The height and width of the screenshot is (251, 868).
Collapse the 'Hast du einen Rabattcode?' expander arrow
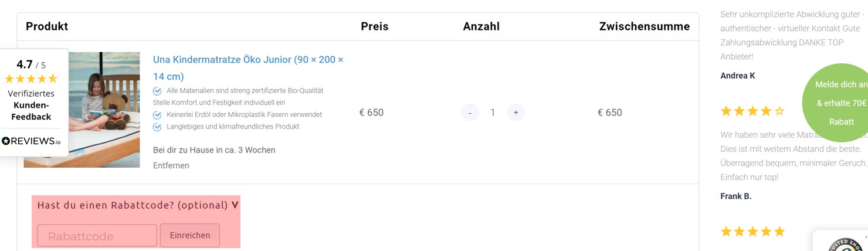pos(235,205)
